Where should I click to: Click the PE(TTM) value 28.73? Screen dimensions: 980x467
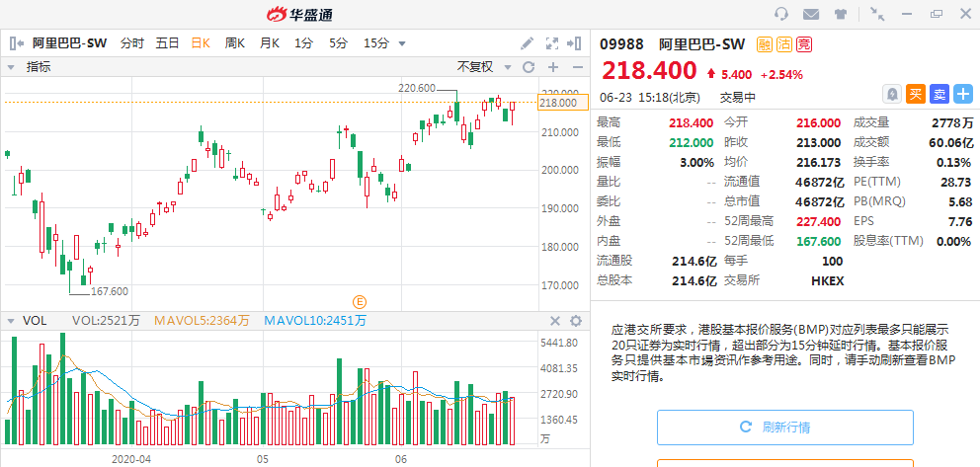coord(957,182)
